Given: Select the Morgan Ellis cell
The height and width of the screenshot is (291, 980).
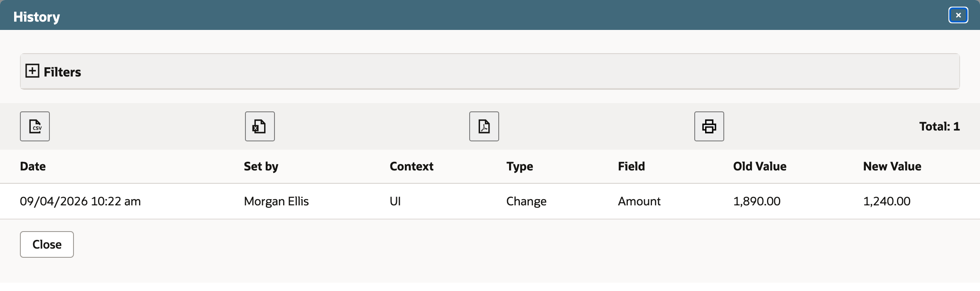Looking at the screenshot, I should [276, 201].
